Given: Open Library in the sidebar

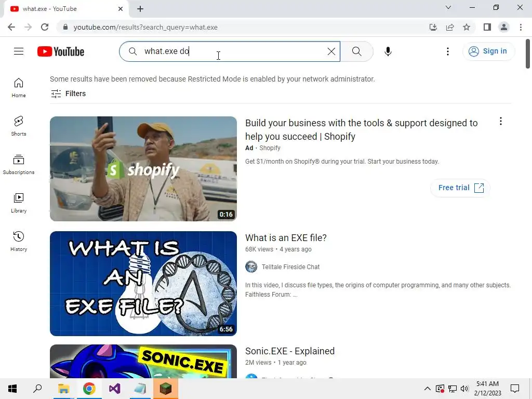Looking at the screenshot, I should click(19, 203).
